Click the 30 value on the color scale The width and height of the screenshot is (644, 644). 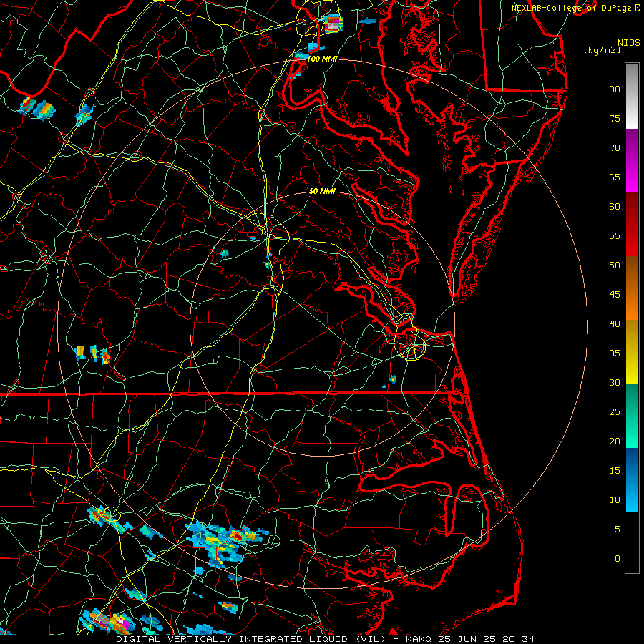click(615, 382)
